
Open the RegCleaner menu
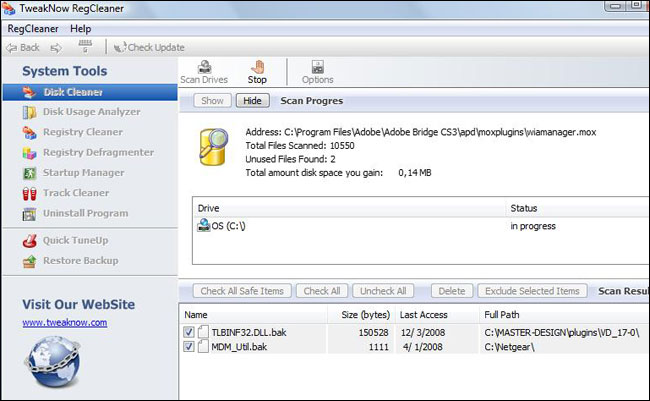coord(33,29)
